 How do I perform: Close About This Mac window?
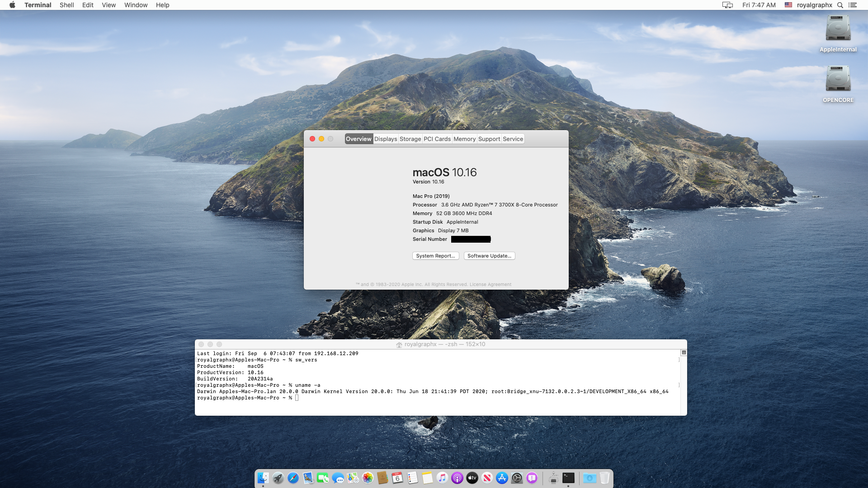[312, 139]
